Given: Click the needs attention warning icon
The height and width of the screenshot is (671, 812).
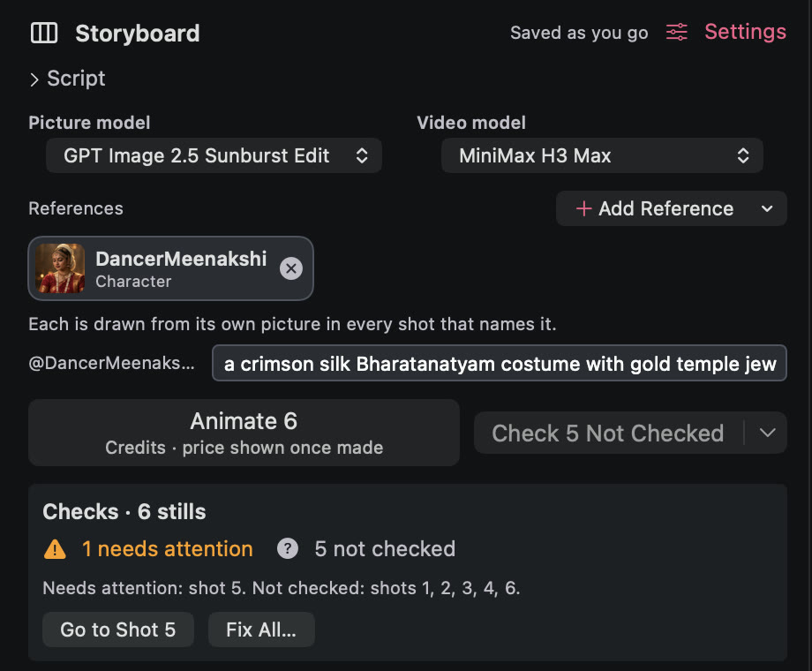Looking at the screenshot, I should click(55, 549).
